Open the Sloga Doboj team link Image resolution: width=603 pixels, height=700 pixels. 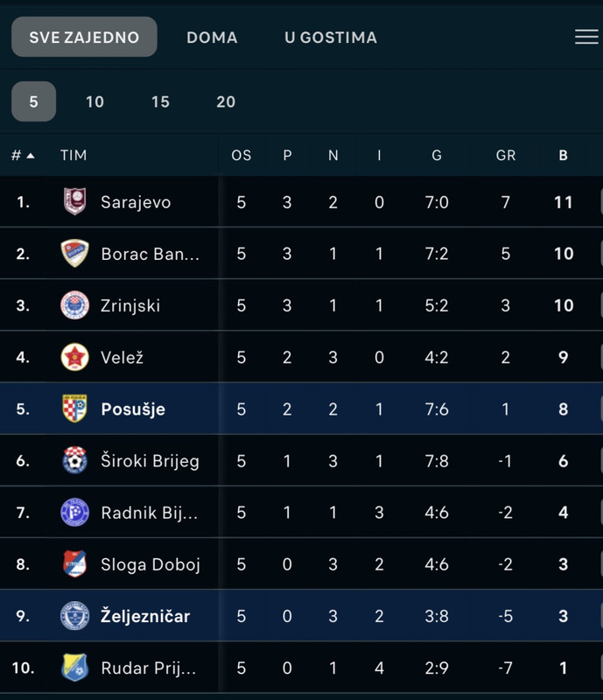(x=150, y=564)
